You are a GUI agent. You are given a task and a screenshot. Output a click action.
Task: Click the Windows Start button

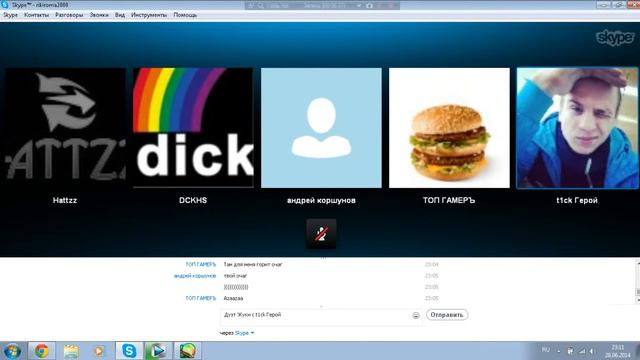coord(12,351)
